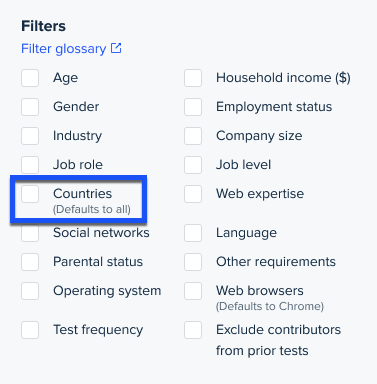Enable the Other requirements checkbox
The height and width of the screenshot is (384, 377).
(193, 262)
